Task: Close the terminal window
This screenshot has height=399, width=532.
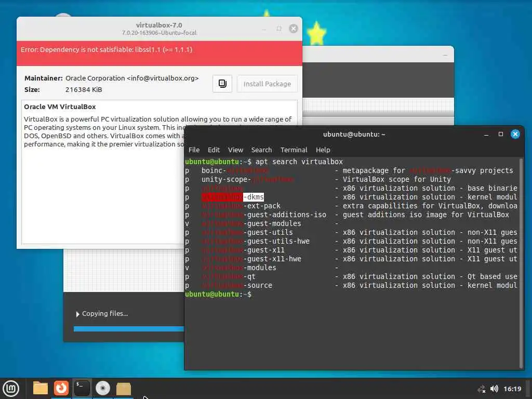Action: pos(515,135)
